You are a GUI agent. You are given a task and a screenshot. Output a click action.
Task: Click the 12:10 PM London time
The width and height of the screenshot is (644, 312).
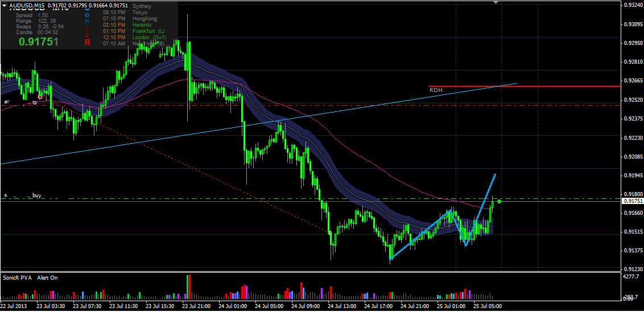tap(114, 38)
